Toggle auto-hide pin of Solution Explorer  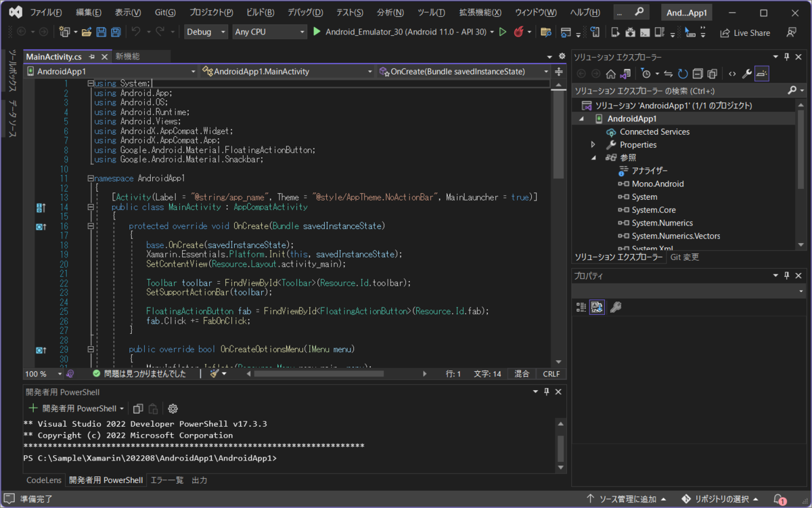[x=787, y=57]
